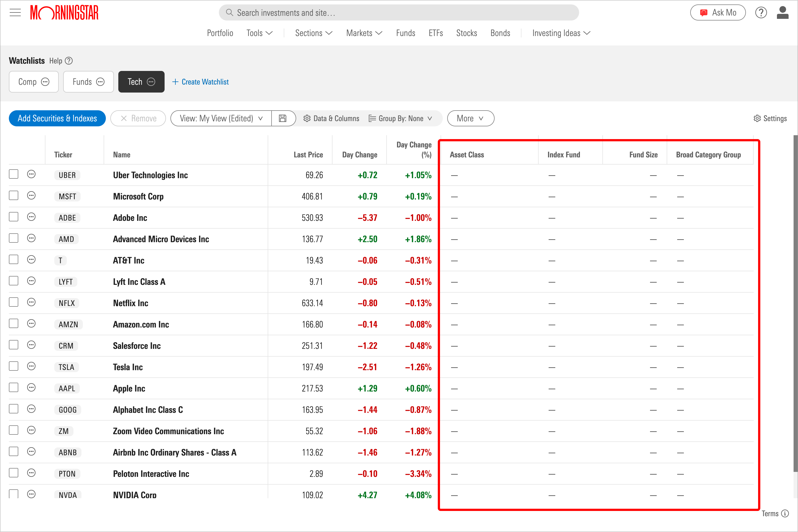Open row options for AMZN
This screenshot has width=798, height=532.
point(31,324)
